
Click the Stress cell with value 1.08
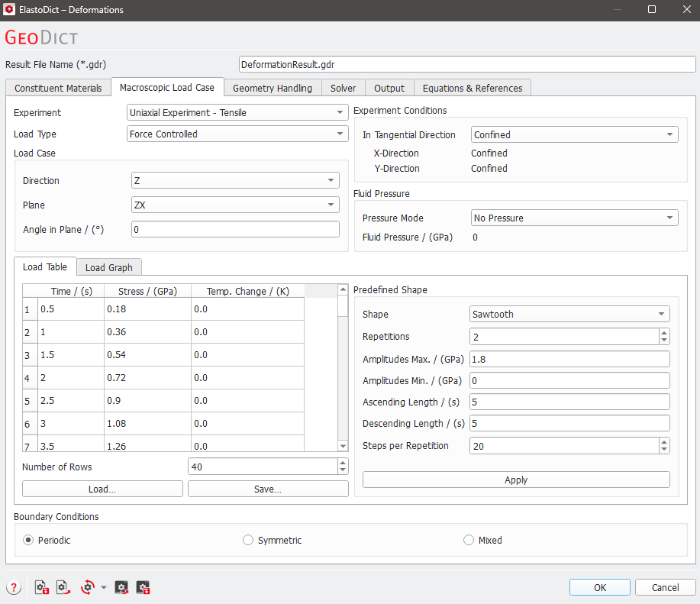click(148, 423)
